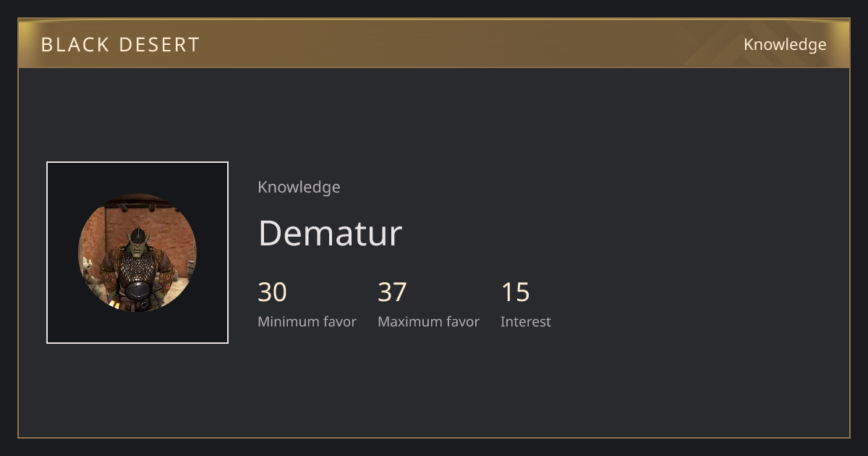This screenshot has height=456, width=868.
Task: Click the white-bordered portrait frame
Action: click(137, 253)
